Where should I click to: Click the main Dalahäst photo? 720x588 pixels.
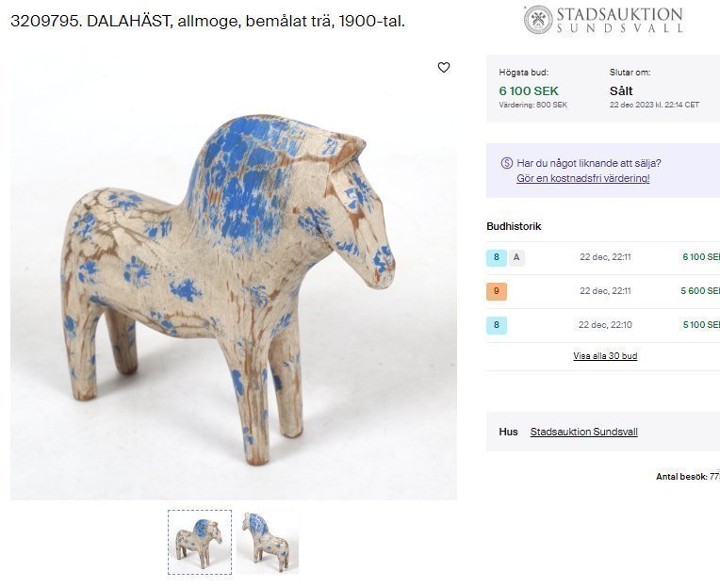pos(234,277)
